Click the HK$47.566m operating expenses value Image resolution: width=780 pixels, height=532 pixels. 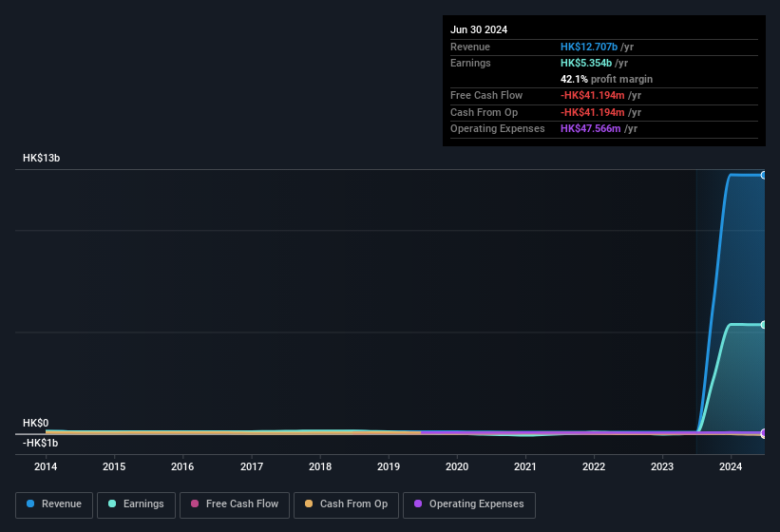point(591,129)
